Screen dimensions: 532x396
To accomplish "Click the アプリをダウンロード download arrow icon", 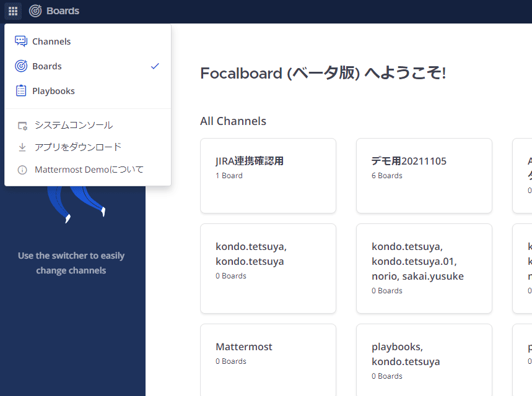I will [x=22, y=147].
